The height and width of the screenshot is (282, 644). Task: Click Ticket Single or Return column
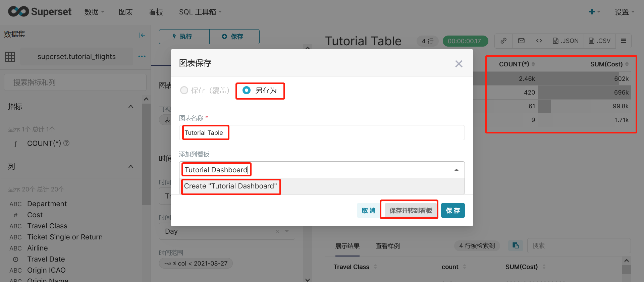click(x=65, y=237)
